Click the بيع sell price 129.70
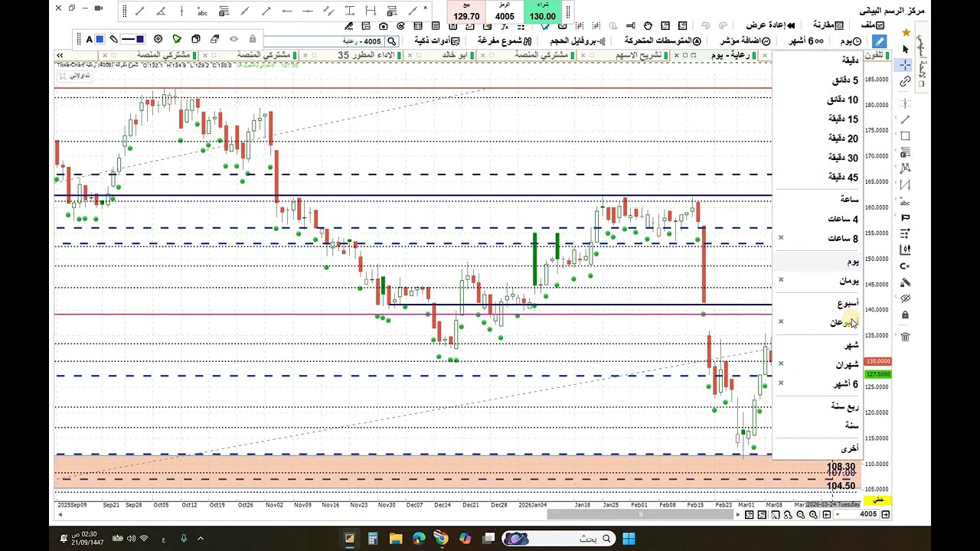This screenshot has height=551, width=980. [466, 12]
